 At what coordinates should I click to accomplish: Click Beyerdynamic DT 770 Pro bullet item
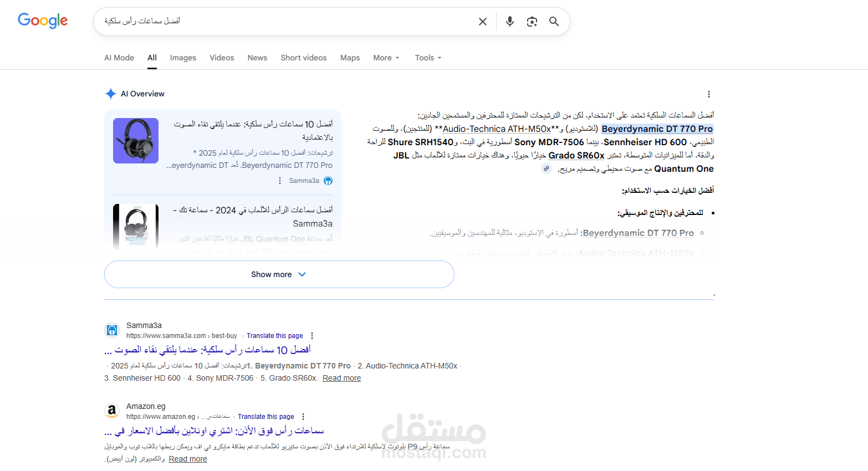click(638, 233)
